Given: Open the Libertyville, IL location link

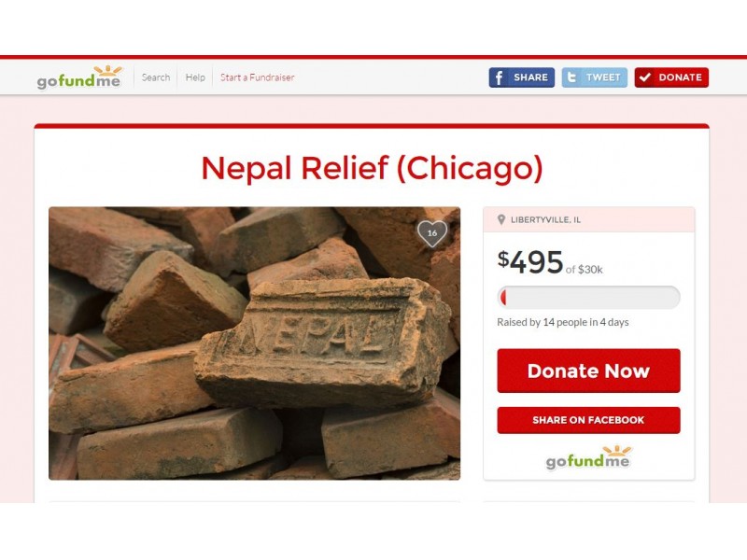Looking at the screenshot, I should coord(545,219).
